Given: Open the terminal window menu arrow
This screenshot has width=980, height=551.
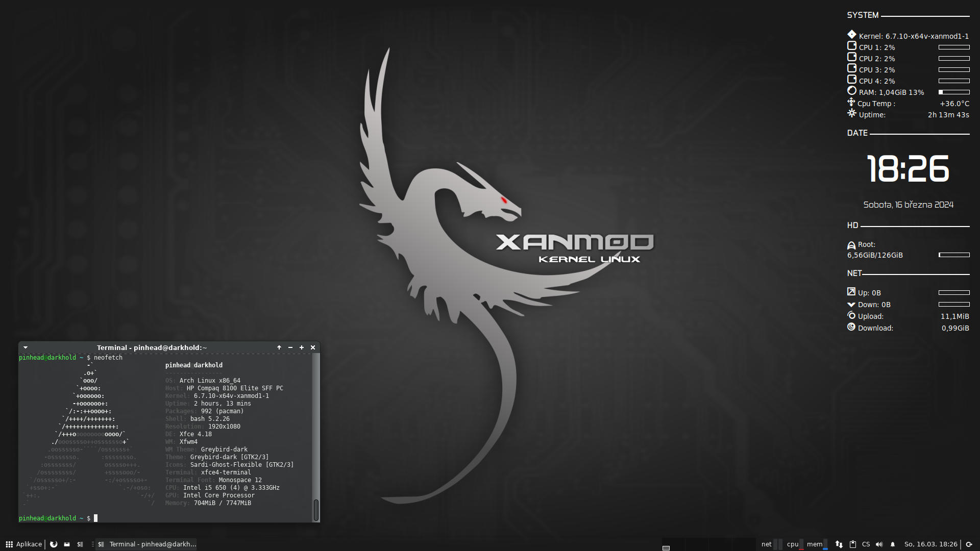Looking at the screenshot, I should point(26,347).
